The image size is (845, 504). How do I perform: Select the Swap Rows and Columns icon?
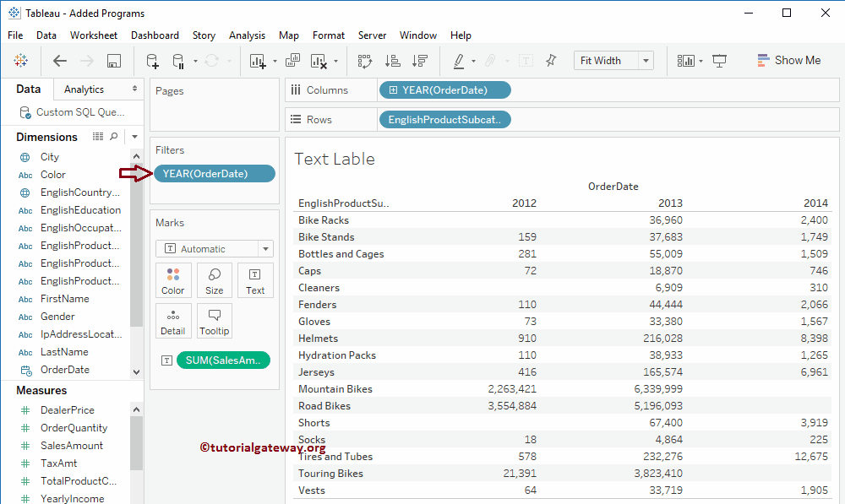(366, 61)
